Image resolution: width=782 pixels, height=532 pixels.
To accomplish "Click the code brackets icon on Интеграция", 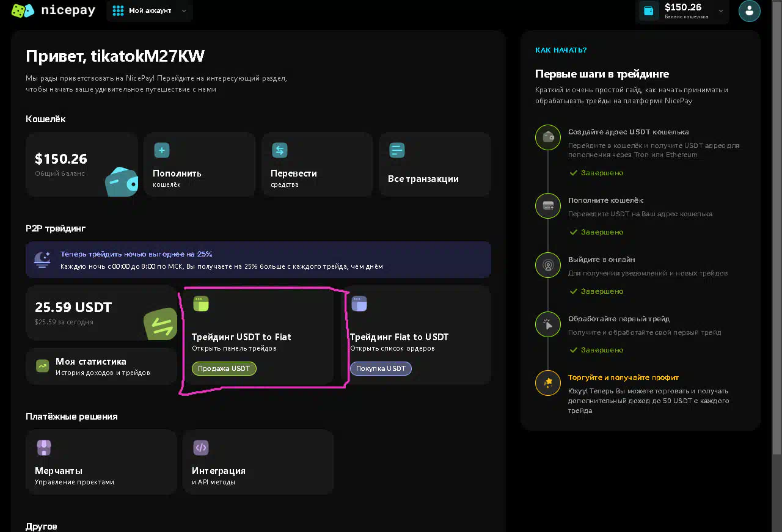I will tap(201, 448).
